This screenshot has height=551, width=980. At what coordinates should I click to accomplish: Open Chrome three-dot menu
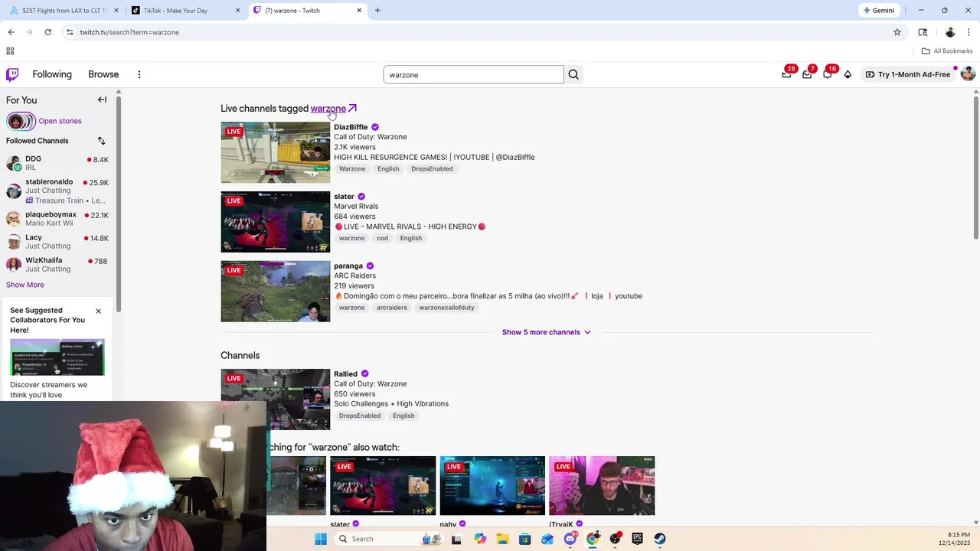point(969,32)
